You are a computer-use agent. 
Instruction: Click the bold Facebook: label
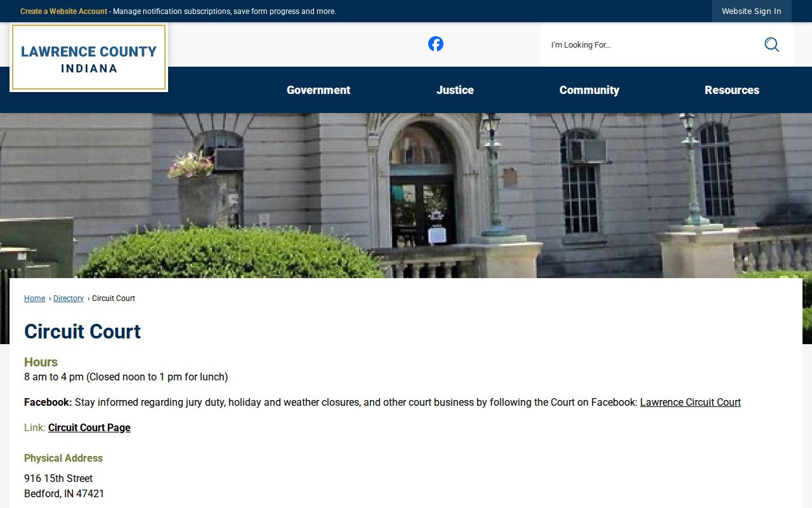coord(48,403)
